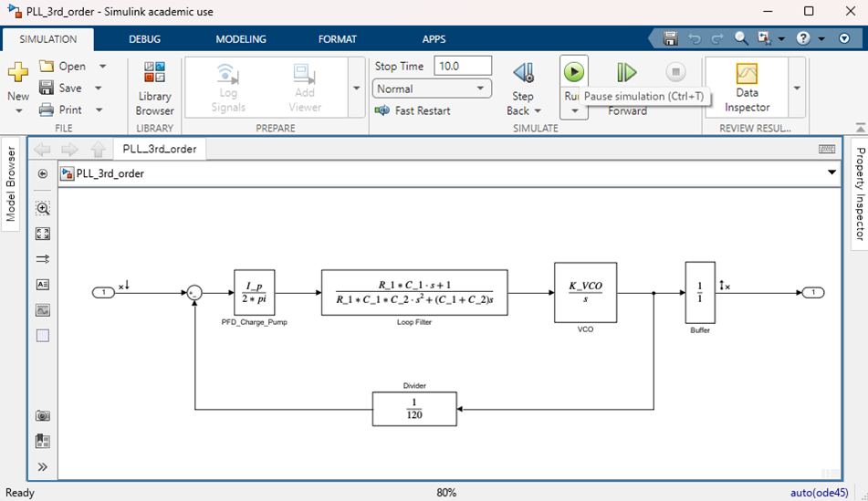The width and height of the screenshot is (868, 501).
Task: Expand the Step Back dropdown arrow
Action: (538, 110)
